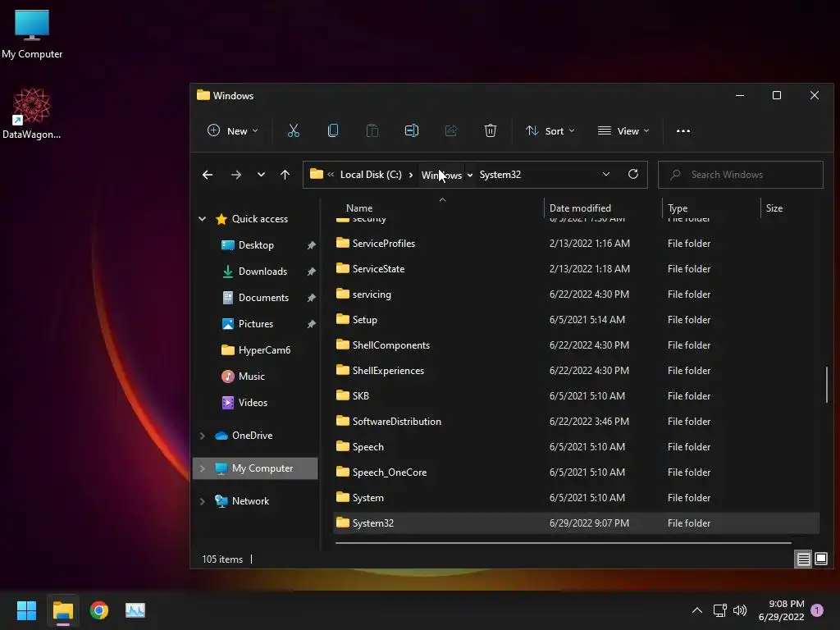Open the Windows Start button
Viewport: 840px width, 630px height.
(26, 610)
